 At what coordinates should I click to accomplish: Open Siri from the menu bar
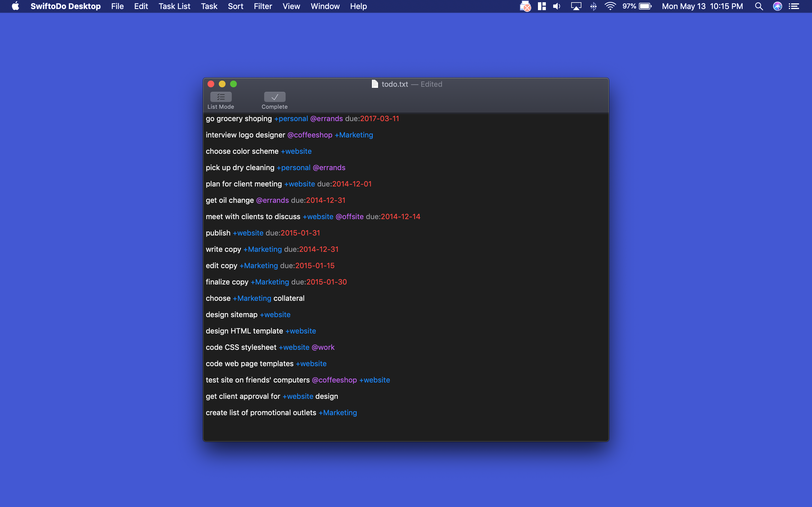(778, 6)
